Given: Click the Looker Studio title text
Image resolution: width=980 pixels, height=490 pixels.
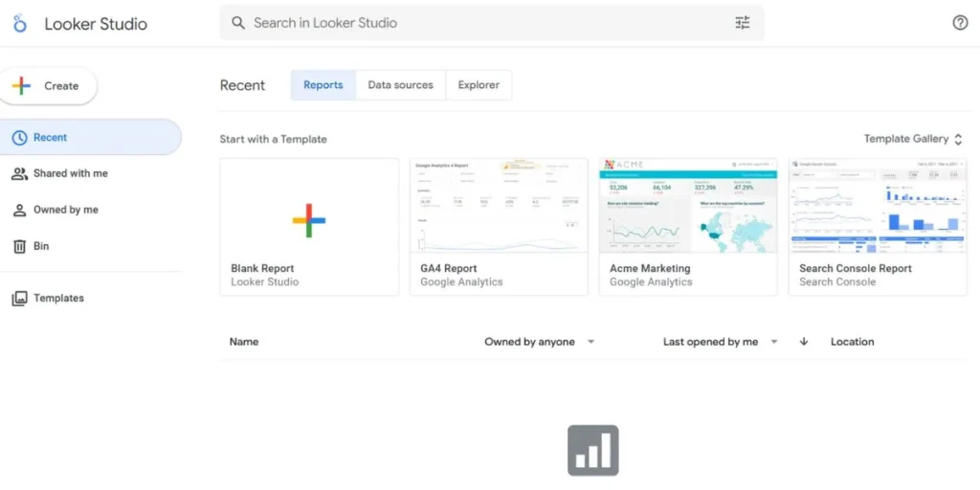Looking at the screenshot, I should [96, 24].
